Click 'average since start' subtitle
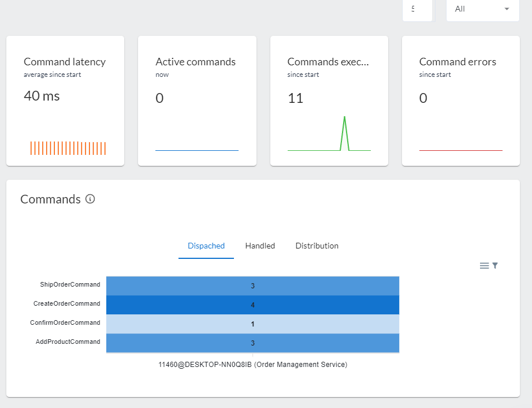The height and width of the screenshot is (408, 532). 52,75
